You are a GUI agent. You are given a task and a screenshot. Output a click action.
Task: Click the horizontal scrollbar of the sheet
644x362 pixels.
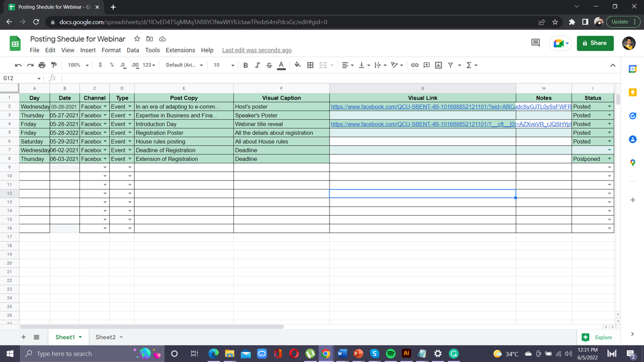coord(152,327)
